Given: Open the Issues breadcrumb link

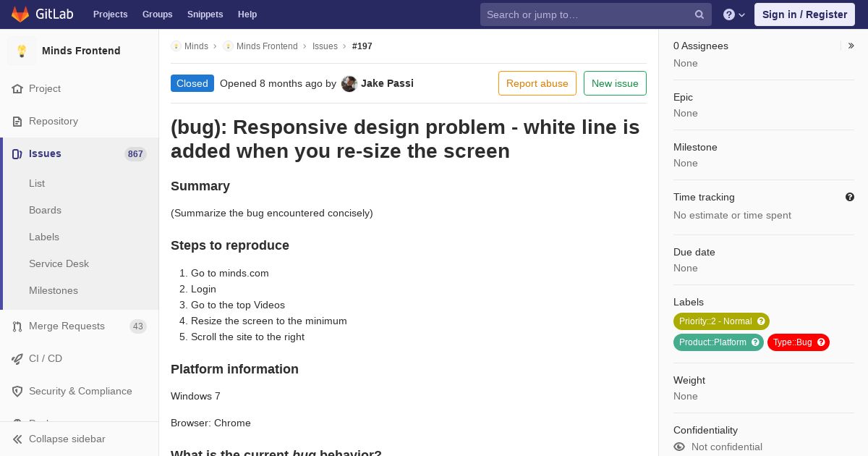Looking at the screenshot, I should pos(325,46).
